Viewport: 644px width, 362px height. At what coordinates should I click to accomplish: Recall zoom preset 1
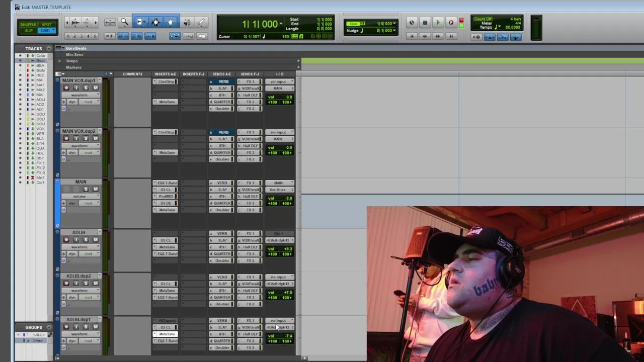[x=68, y=36]
